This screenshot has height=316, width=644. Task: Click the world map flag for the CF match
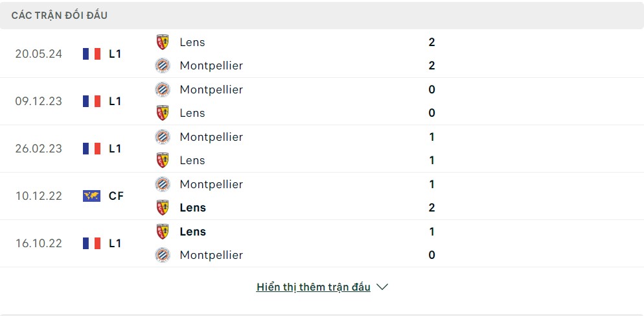[92, 196]
